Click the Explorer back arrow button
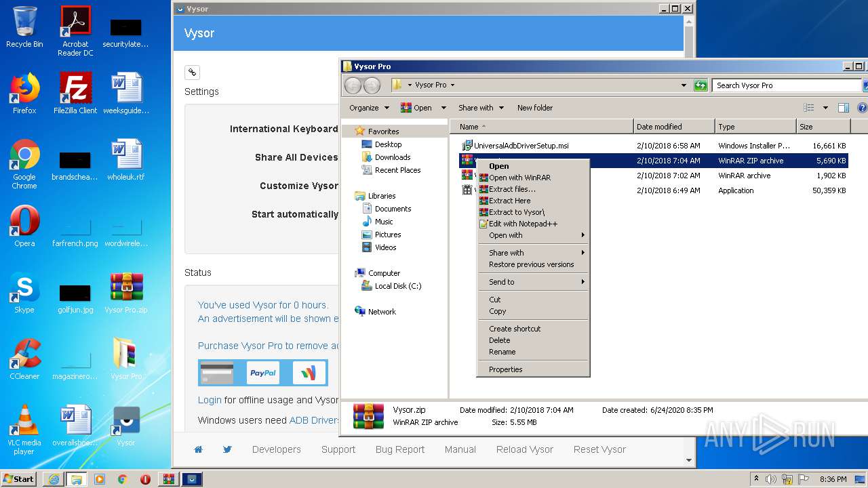868x488 pixels. pyautogui.click(x=353, y=85)
